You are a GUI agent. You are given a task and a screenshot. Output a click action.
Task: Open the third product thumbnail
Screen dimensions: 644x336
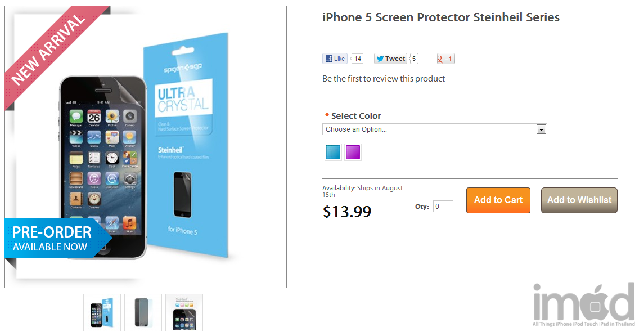click(184, 312)
